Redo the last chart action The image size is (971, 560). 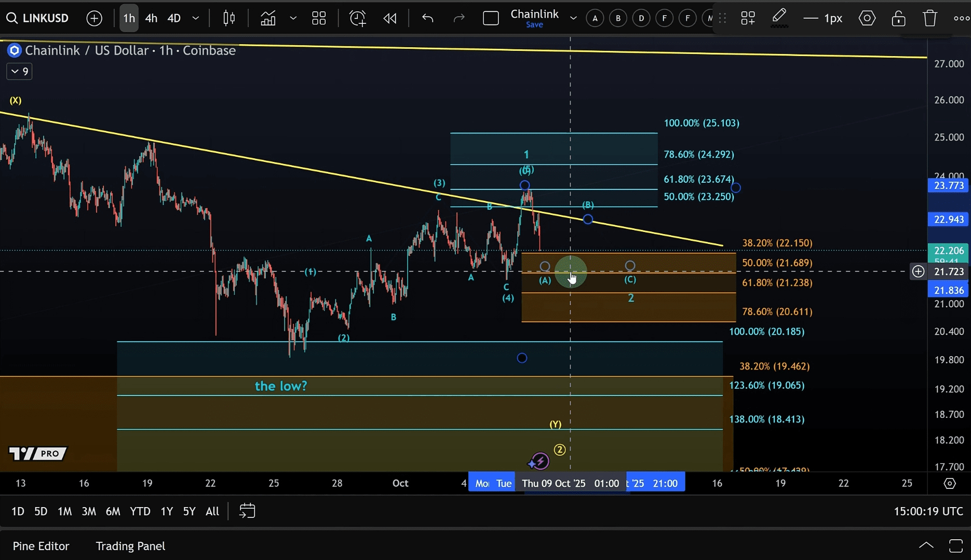tap(459, 18)
